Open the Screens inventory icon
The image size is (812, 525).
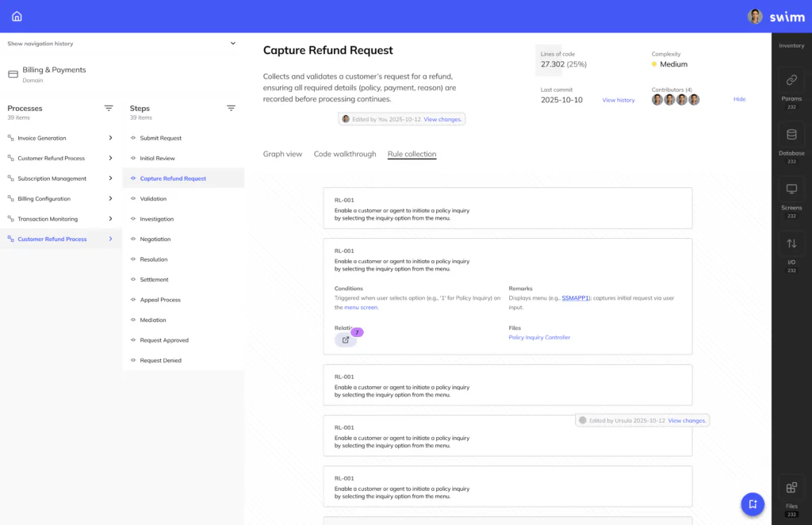point(791,190)
